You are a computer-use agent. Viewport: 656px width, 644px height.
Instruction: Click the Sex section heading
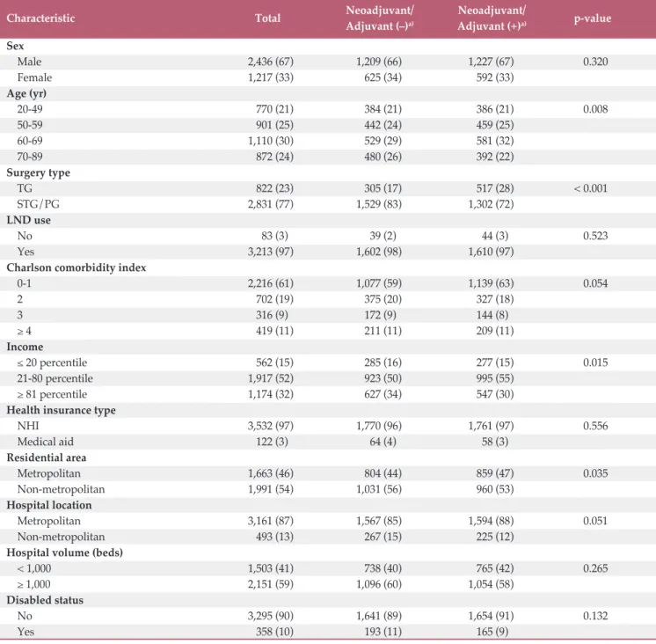[x=15, y=46]
